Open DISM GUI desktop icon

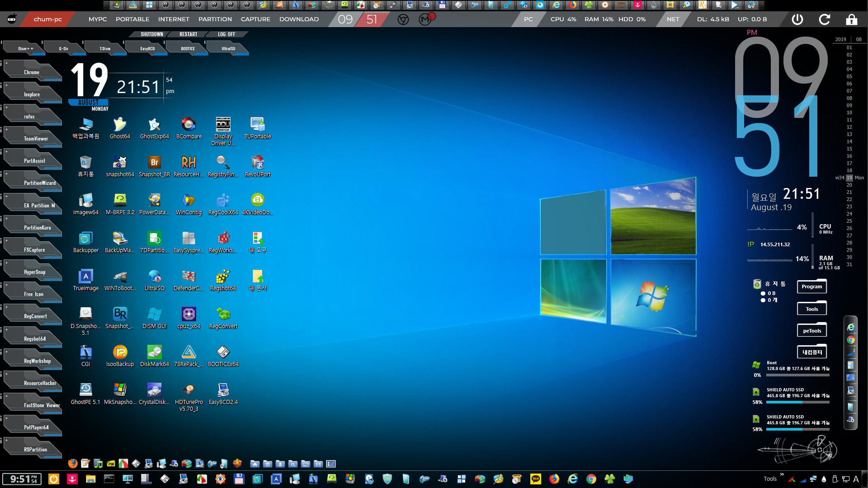coord(154,318)
